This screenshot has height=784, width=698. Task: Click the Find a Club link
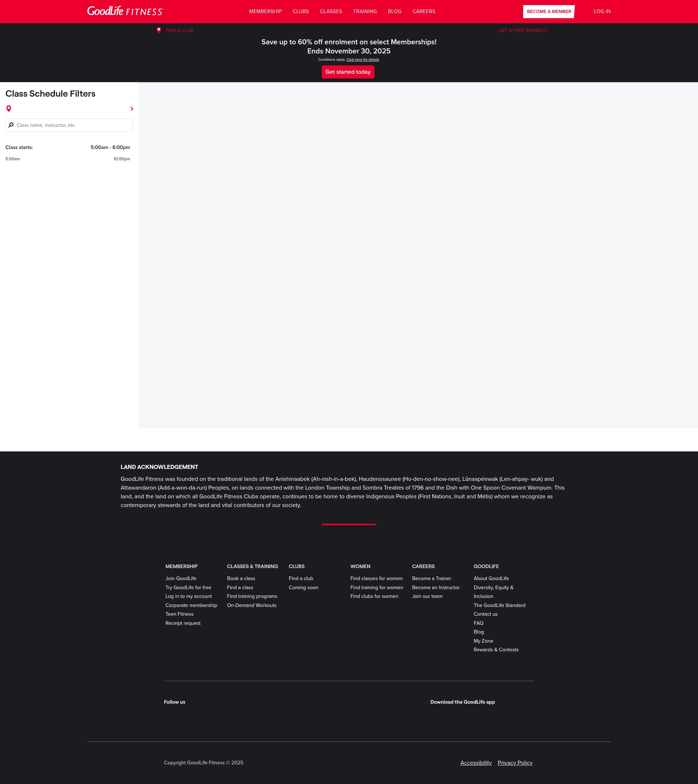coord(179,30)
